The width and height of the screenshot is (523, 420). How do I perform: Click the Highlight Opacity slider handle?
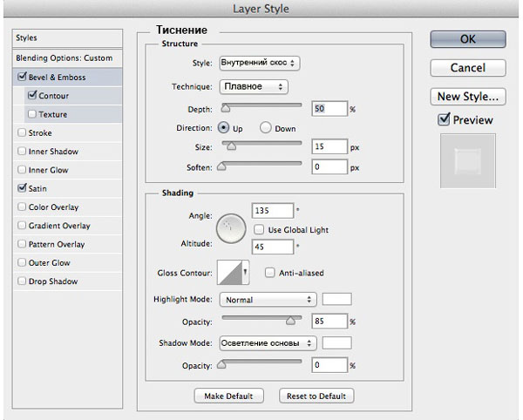click(290, 321)
